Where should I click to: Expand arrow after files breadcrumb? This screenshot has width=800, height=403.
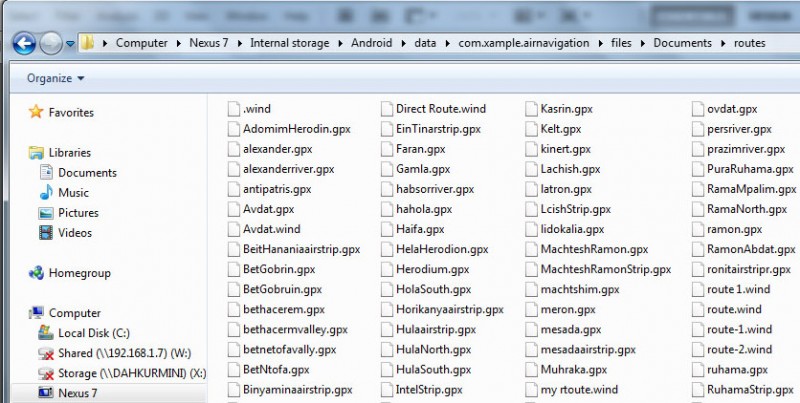tap(642, 43)
